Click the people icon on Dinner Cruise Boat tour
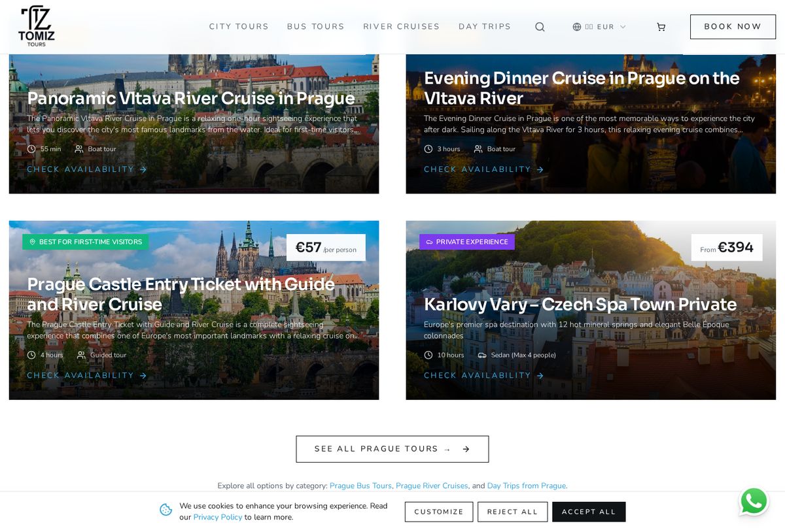The image size is (785, 532). [478, 149]
